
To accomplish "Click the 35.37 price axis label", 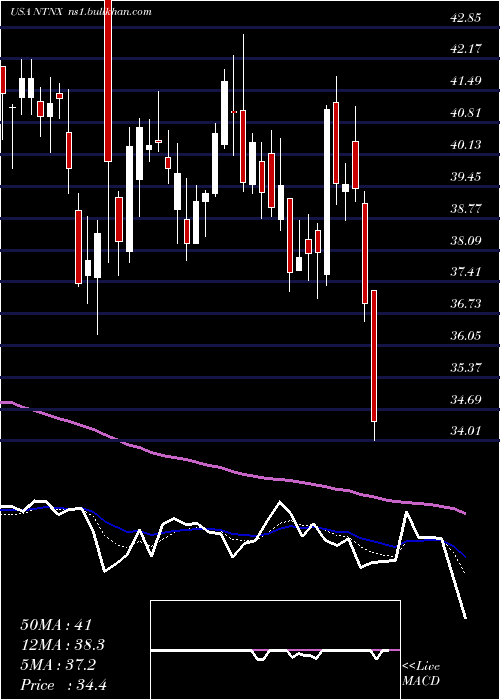I will (466, 368).
